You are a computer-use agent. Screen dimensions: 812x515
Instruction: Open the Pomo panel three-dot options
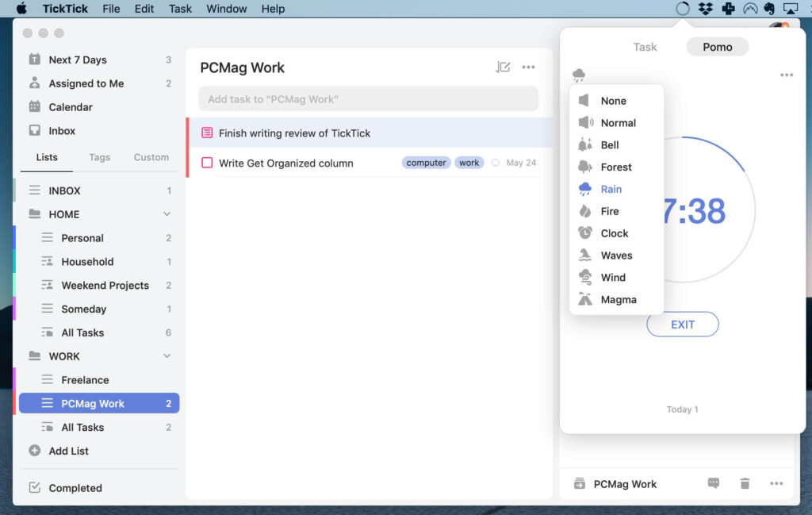click(786, 75)
